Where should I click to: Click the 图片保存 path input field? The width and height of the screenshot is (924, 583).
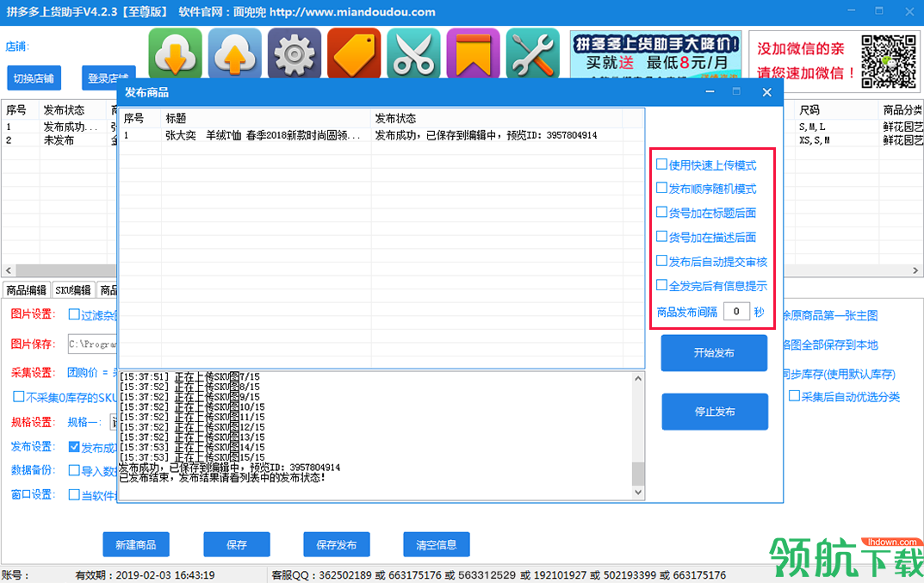click(x=92, y=344)
